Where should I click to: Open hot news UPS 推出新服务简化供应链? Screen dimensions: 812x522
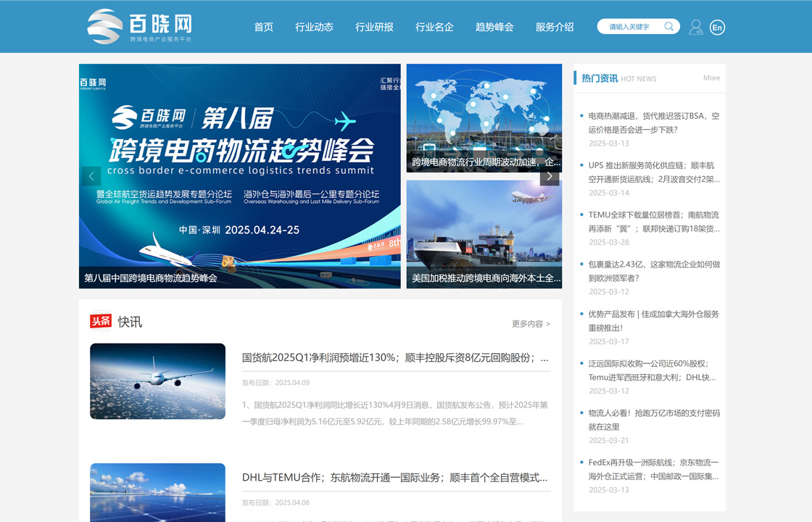654,173
